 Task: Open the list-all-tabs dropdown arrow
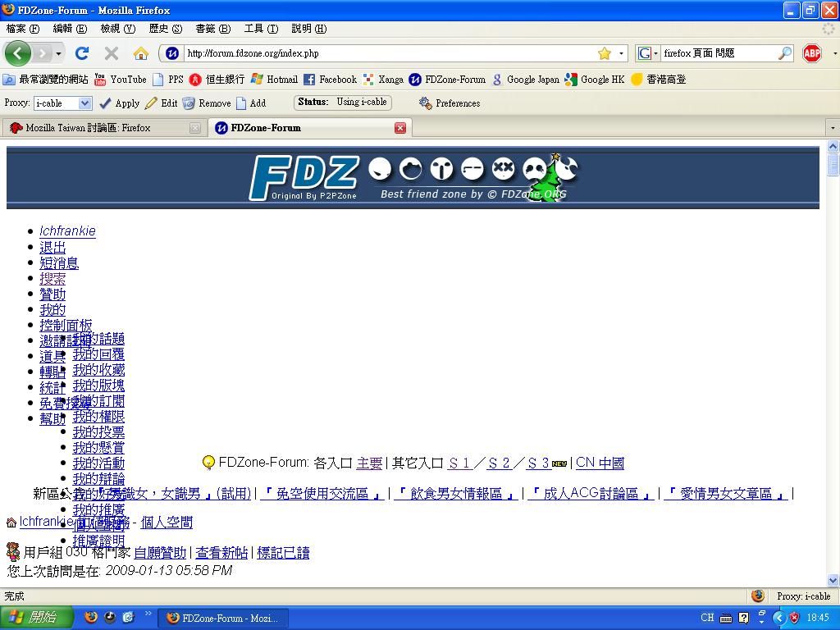[832, 128]
